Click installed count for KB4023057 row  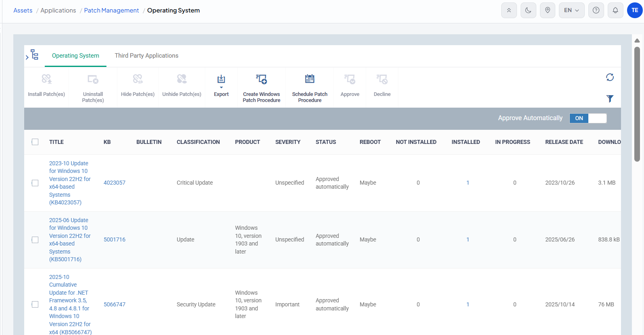tap(468, 183)
